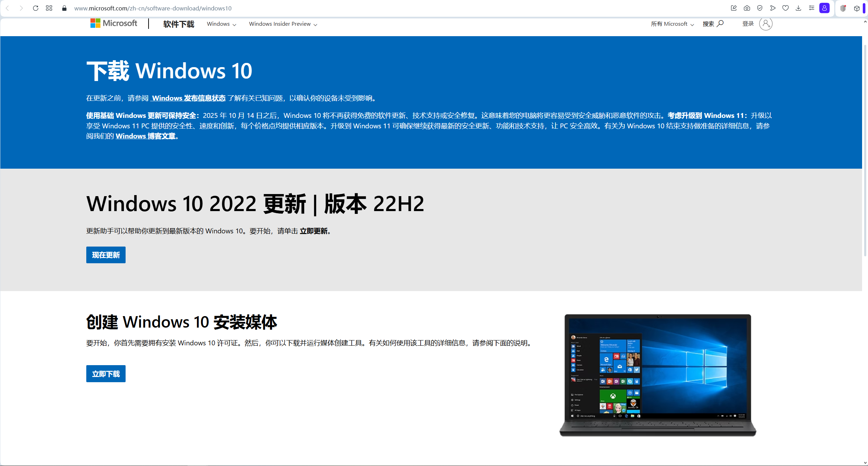Open the 搜索 search item
Viewport: 868px width, 466px height.
point(713,24)
